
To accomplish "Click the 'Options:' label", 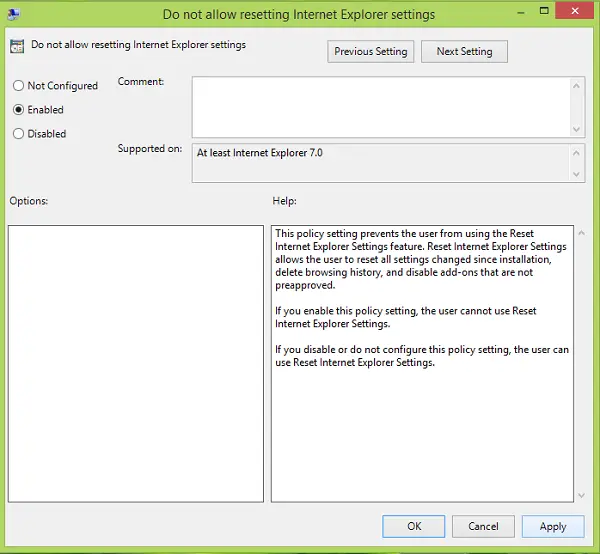I will [29, 201].
